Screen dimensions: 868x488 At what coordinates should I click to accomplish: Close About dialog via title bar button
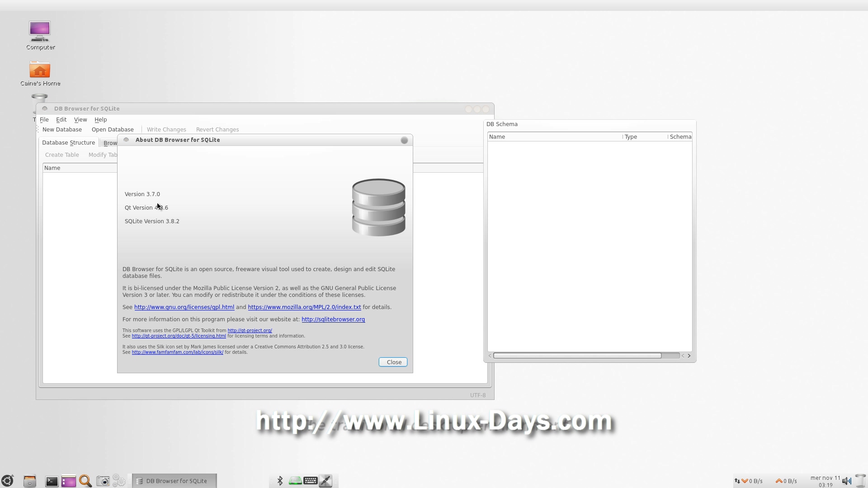click(404, 141)
